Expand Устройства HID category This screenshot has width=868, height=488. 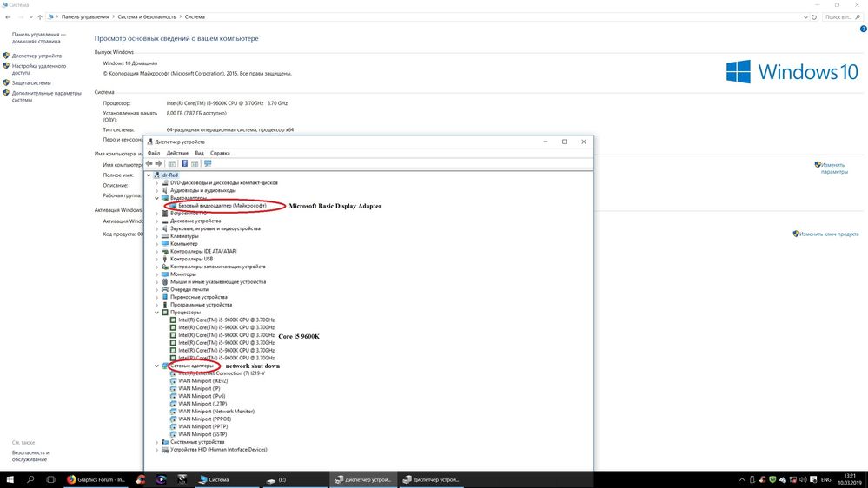[x=156, y=450]
